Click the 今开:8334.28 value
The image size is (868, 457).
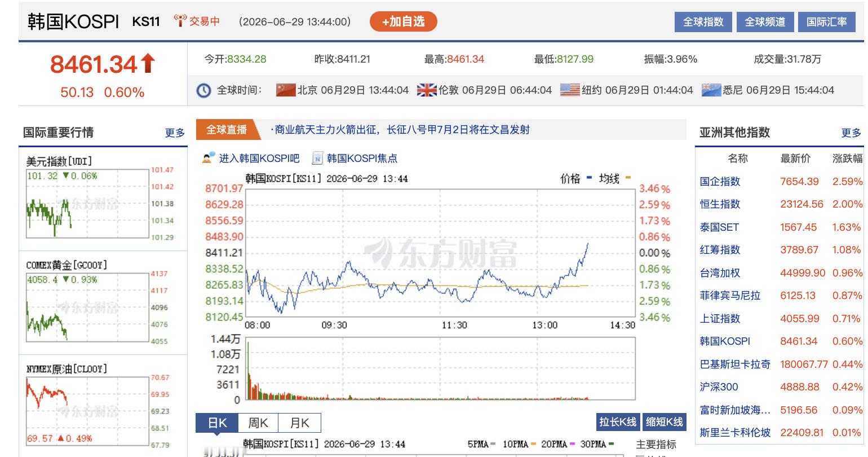click(235, 59)
